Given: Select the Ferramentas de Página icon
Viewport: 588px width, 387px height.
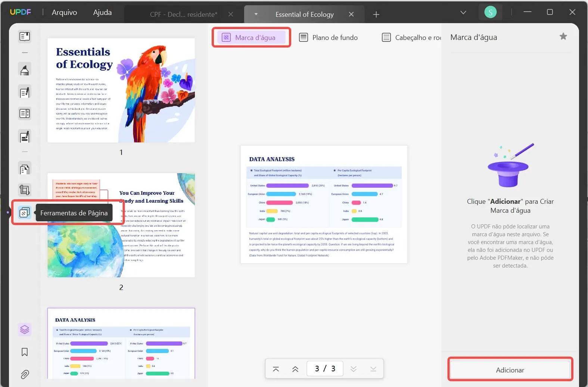Looking at the screenshot, I should tap(25, 213).
